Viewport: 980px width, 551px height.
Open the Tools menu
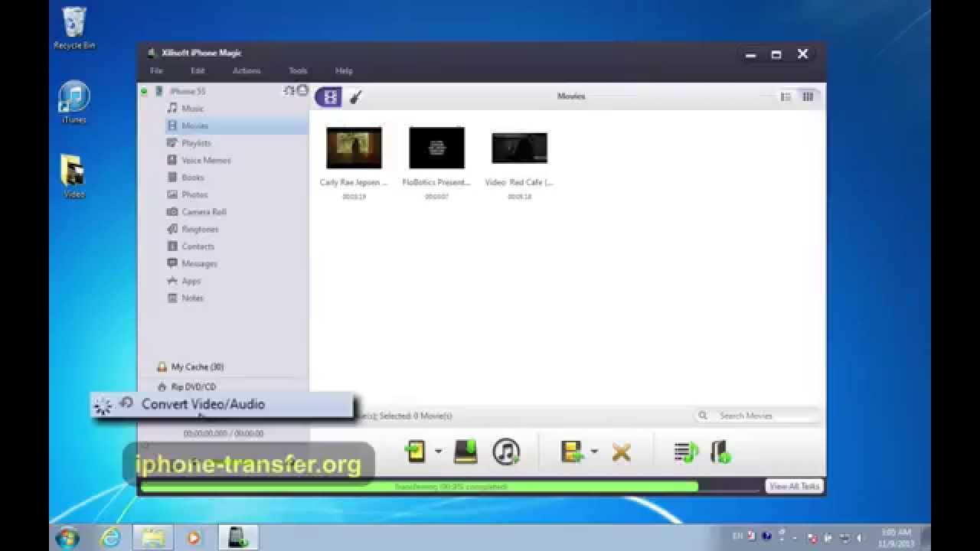[x=298, y=70]
